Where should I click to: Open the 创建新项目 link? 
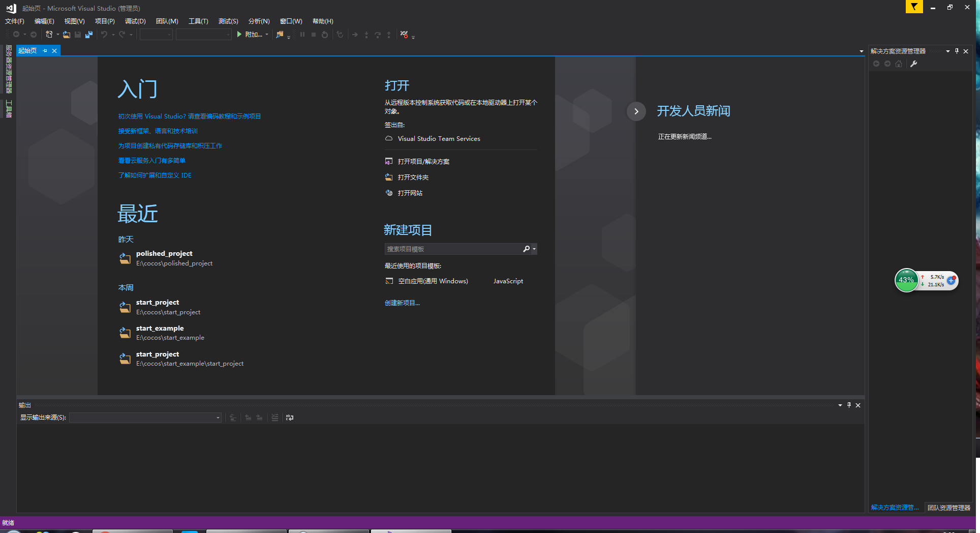(x=402, y=303)
